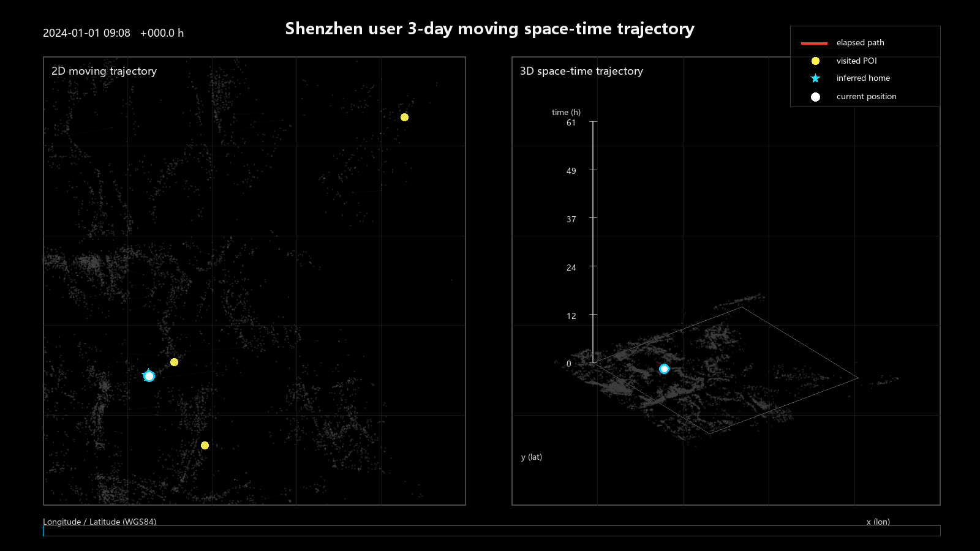Click the 'inferred home' legend label

(863, 78)
